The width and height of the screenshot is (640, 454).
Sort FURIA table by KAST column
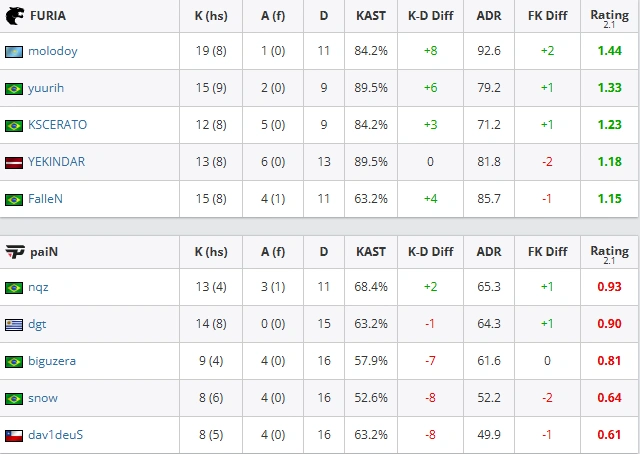click(x=371, y=16)
